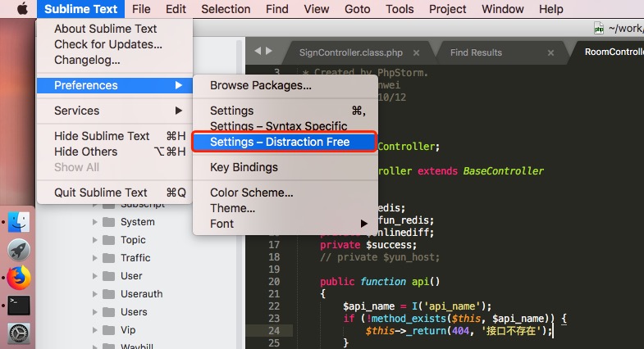Select Browse Packages…
The image size is (644, 349).
pyautogui.click(x=285, y=85)
